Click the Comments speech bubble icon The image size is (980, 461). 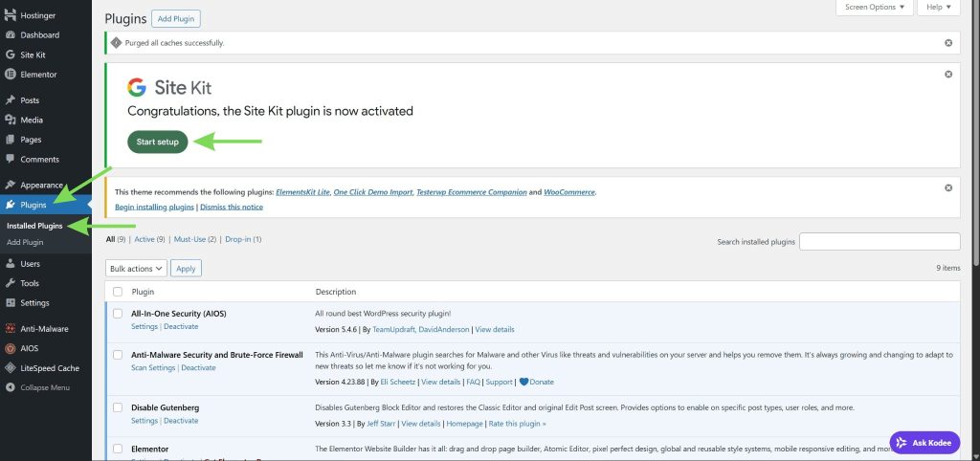(x=10, y=160)
